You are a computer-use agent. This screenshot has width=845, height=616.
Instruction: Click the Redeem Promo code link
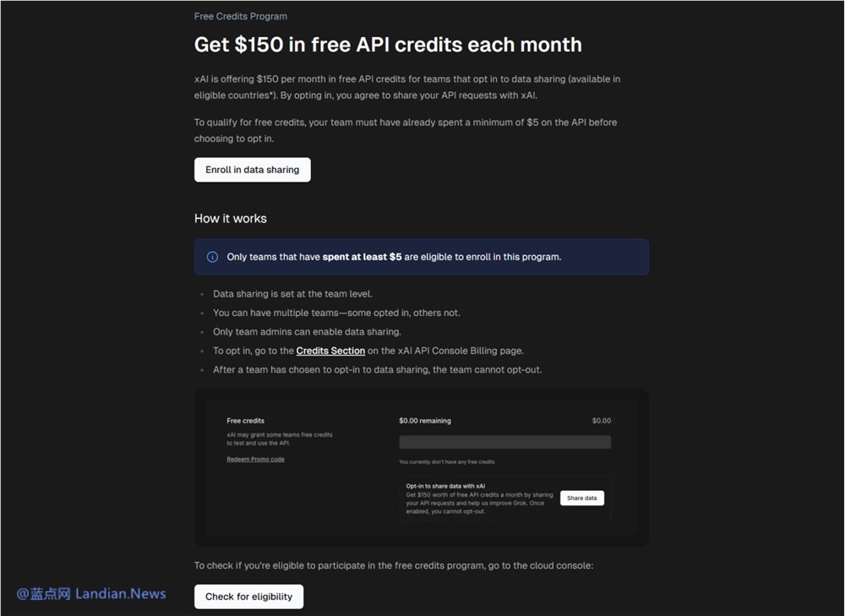click(255, 459)
